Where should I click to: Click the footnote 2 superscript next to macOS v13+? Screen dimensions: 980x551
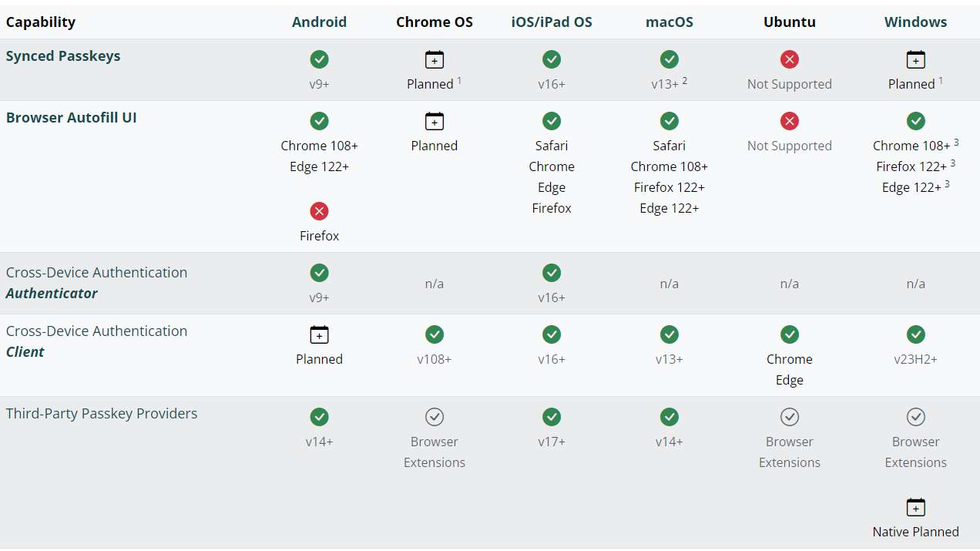pyautogui.click(x=684, y=80)
